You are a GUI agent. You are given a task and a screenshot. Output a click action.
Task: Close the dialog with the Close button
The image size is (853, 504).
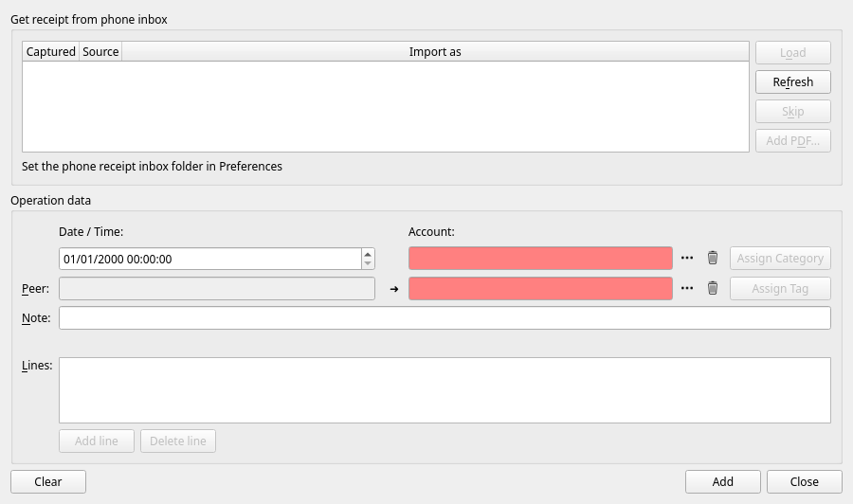point(805,481)
